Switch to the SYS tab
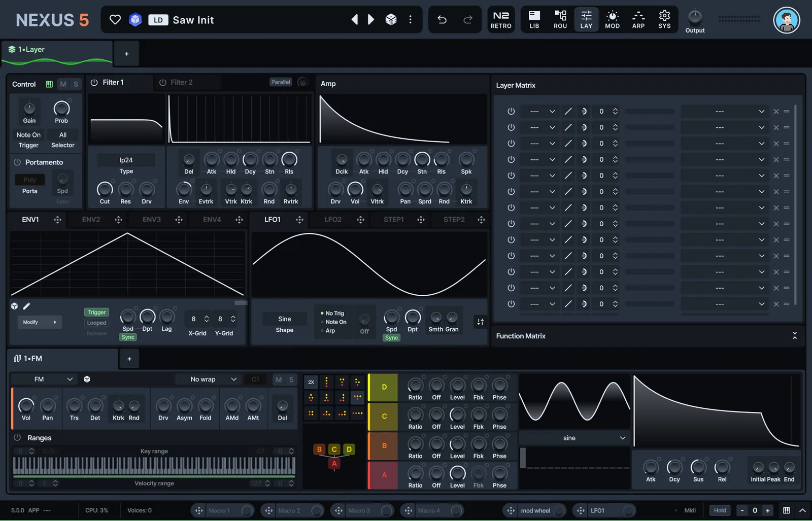This screenshot has width=812, height=521. click(664, 20)
